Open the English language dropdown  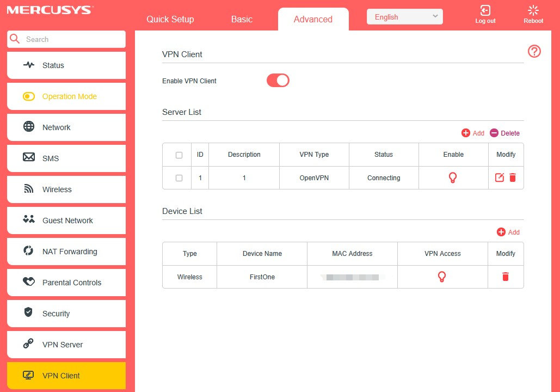tap(404, 17)
